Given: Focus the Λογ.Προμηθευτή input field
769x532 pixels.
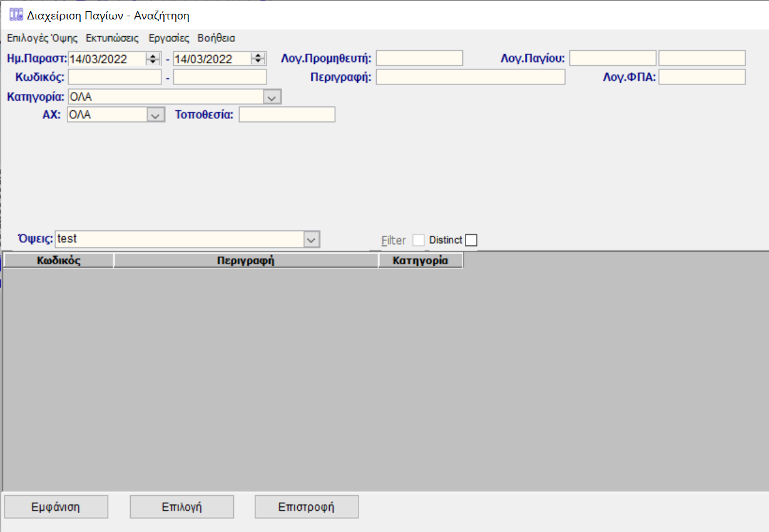Looking at the screenshot, I should (419, 59).
